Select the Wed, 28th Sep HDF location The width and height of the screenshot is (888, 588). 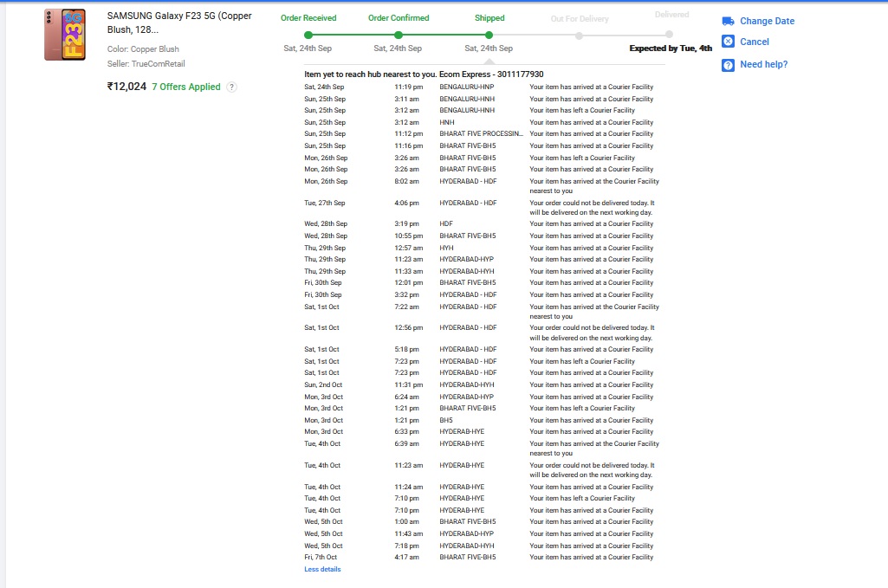tap(446, 224)
